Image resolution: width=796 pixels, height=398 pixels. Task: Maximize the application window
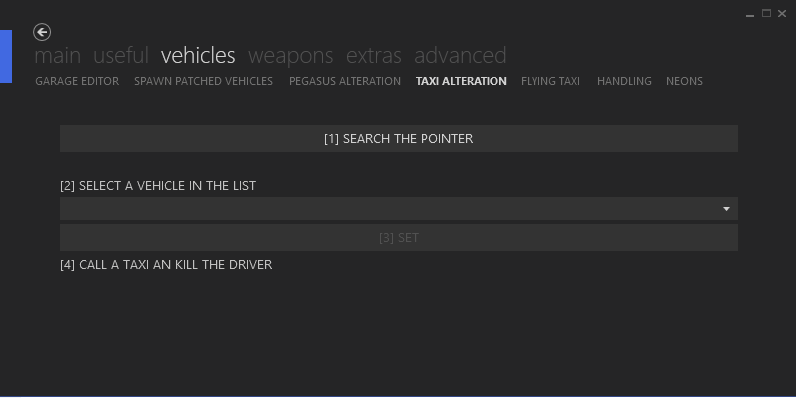[766, 14]
